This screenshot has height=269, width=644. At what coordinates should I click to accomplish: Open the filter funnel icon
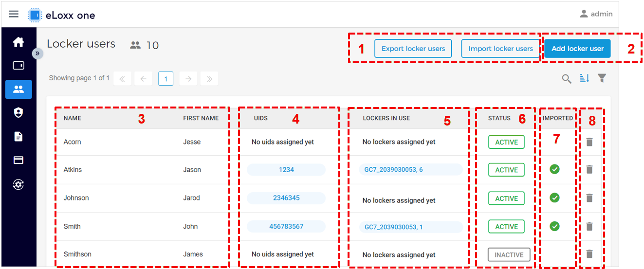click(602, 78)
